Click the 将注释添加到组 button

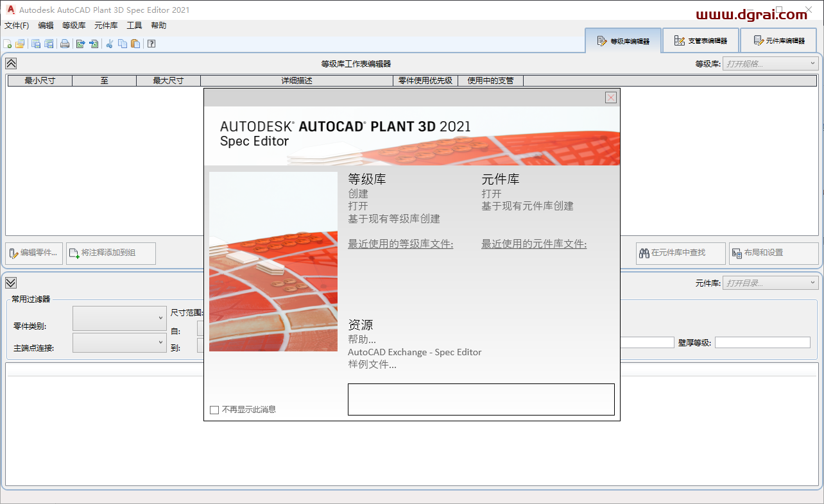coord(111,253)
